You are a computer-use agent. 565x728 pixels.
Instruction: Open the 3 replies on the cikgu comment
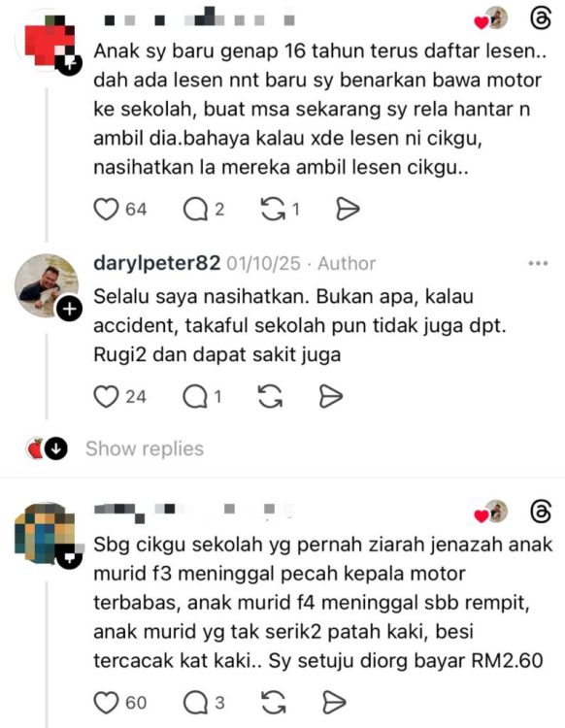click(195, 703)
